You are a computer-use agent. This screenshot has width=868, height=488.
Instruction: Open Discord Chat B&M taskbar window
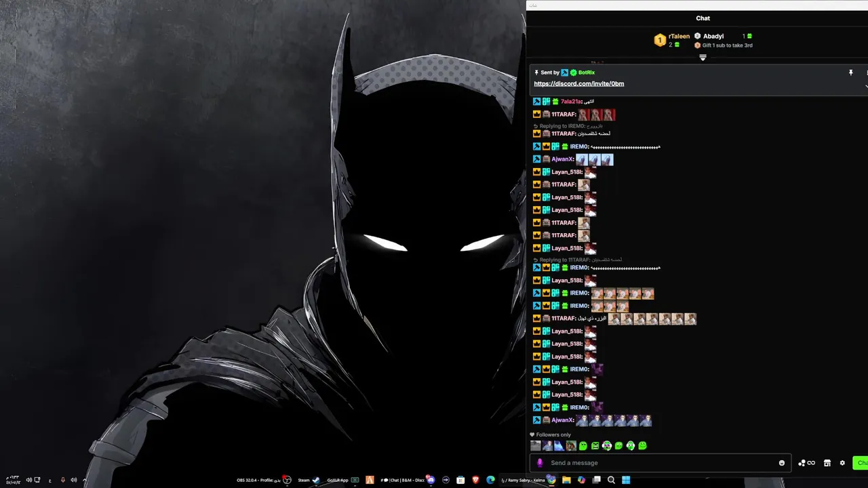coord(408,480)
